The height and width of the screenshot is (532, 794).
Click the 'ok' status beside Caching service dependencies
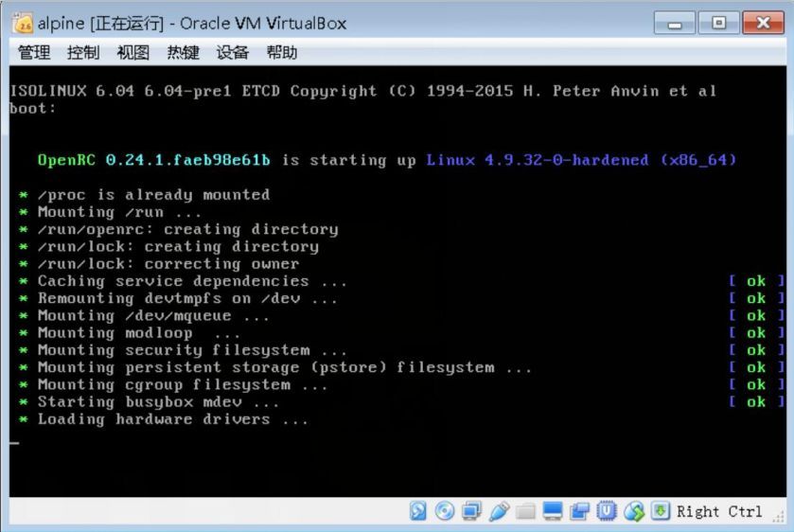pyautogui.click(x=756, y=281)
